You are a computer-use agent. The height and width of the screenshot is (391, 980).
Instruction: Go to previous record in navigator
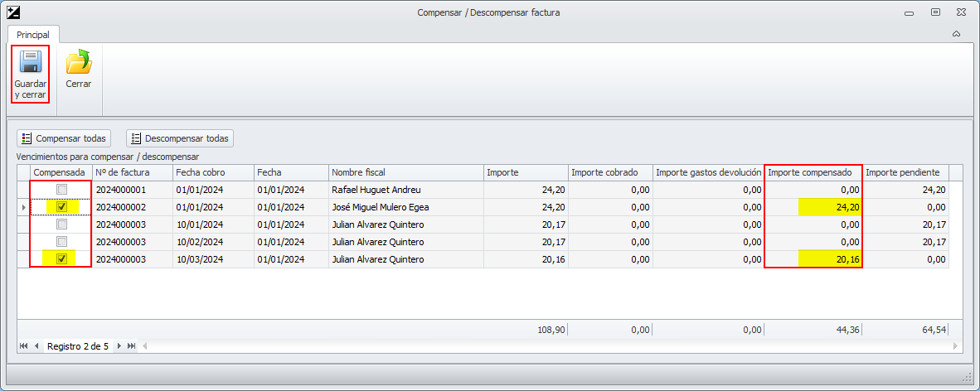(36, 345)
